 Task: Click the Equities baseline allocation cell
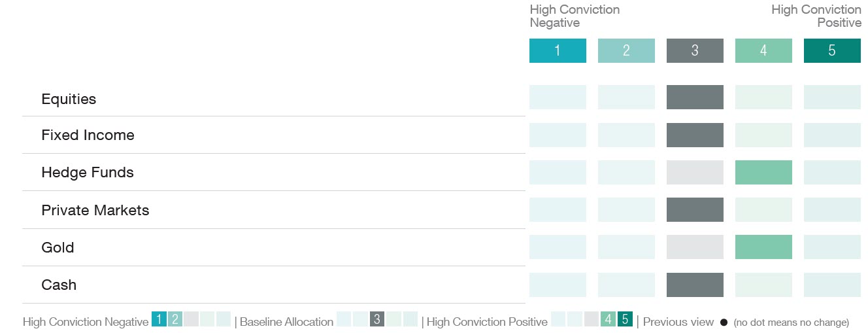coord(695,97)
